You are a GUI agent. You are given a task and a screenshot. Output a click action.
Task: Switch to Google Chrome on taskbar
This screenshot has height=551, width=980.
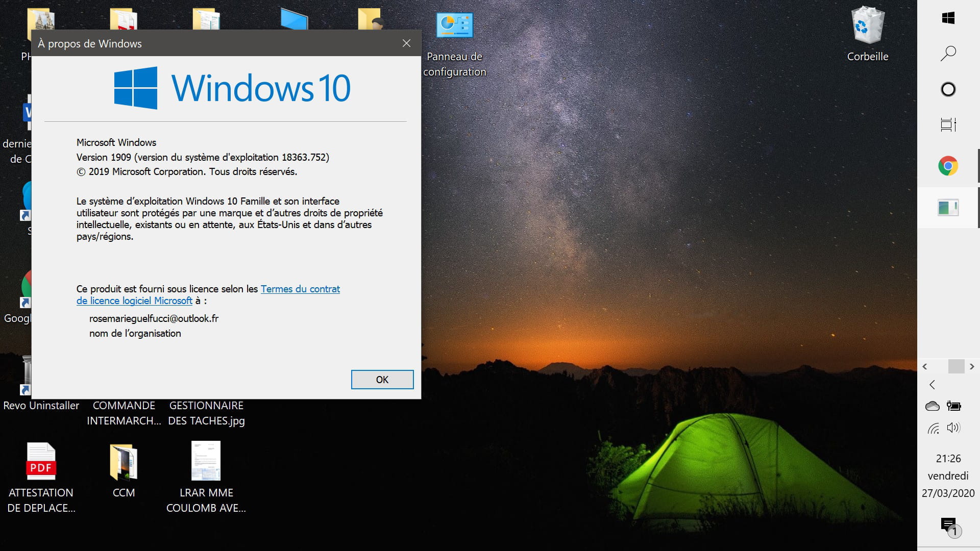click(948, 166)
